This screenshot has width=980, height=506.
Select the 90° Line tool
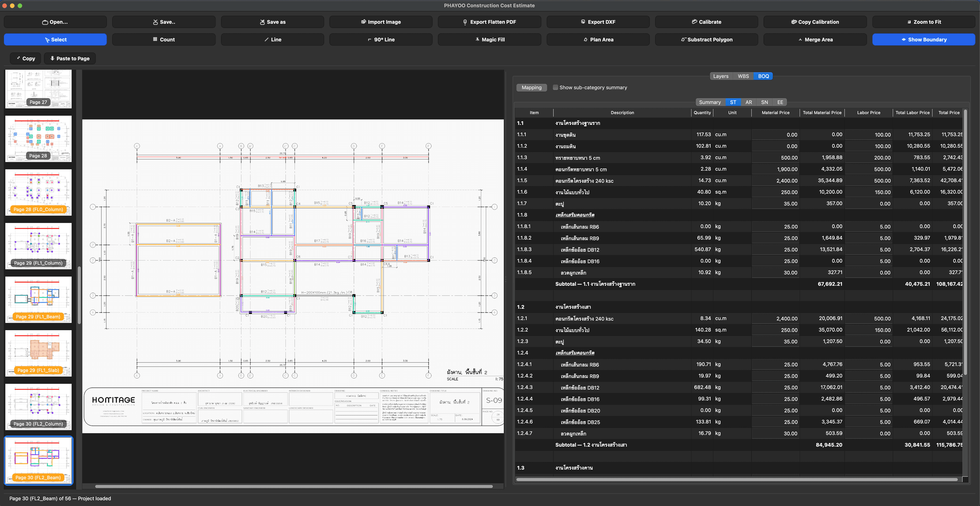(381, 39)
